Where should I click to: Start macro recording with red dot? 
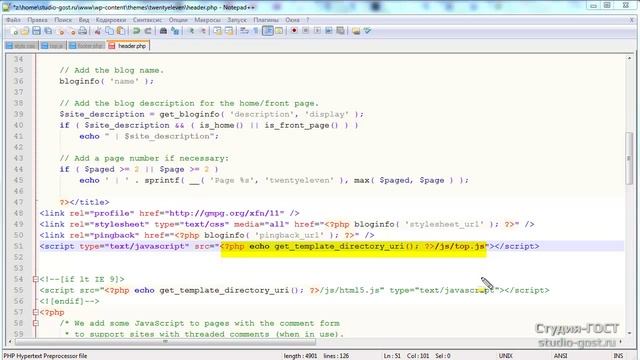click(294, 31)
